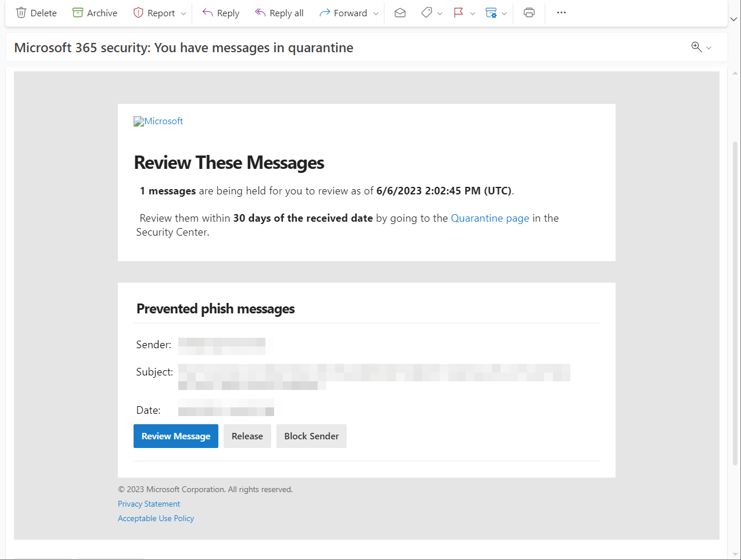This screenshot has height=560, width=741.
Task: Open the Privacy Statement link
Action: point(149,504)
